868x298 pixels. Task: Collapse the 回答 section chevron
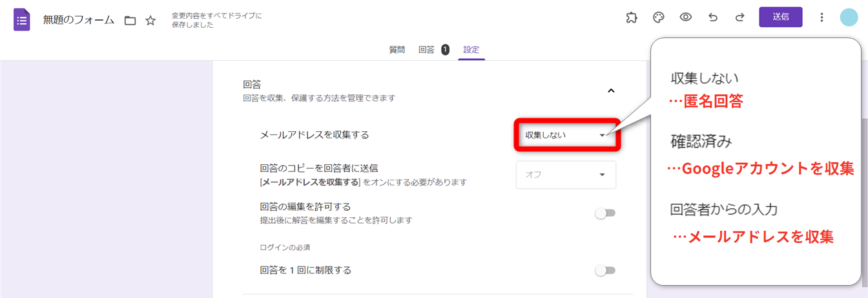(x=611, y=91)
